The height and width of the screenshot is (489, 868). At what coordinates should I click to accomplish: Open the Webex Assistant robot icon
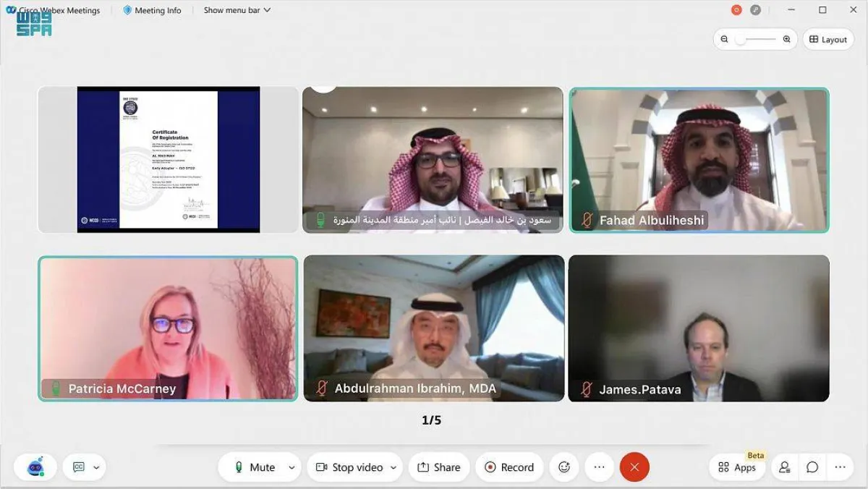(35, 467)
